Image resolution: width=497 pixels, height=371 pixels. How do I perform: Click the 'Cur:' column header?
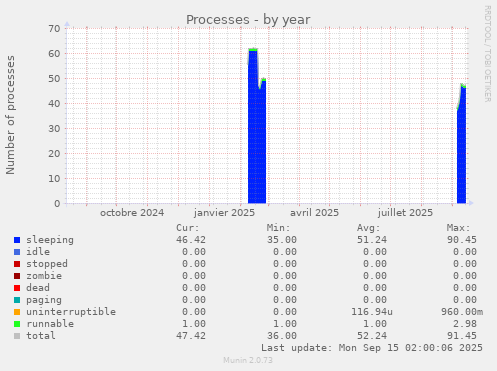[x=188, y=228]
